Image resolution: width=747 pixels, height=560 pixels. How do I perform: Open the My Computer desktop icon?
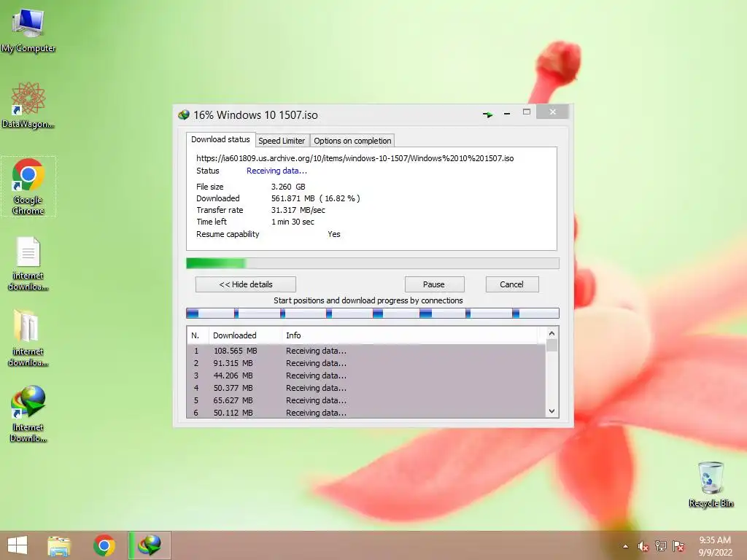click(28, 29)
